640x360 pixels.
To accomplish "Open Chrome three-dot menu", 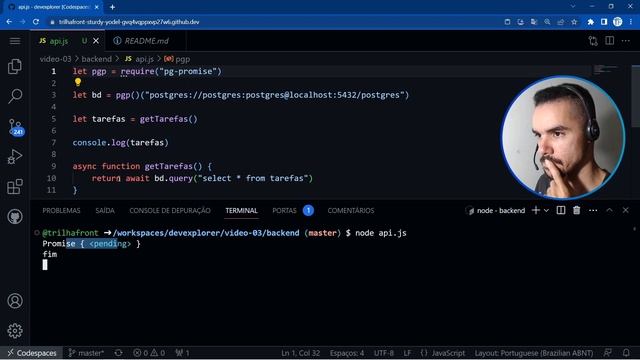I will pyautogui.click(x=631, y=22).
